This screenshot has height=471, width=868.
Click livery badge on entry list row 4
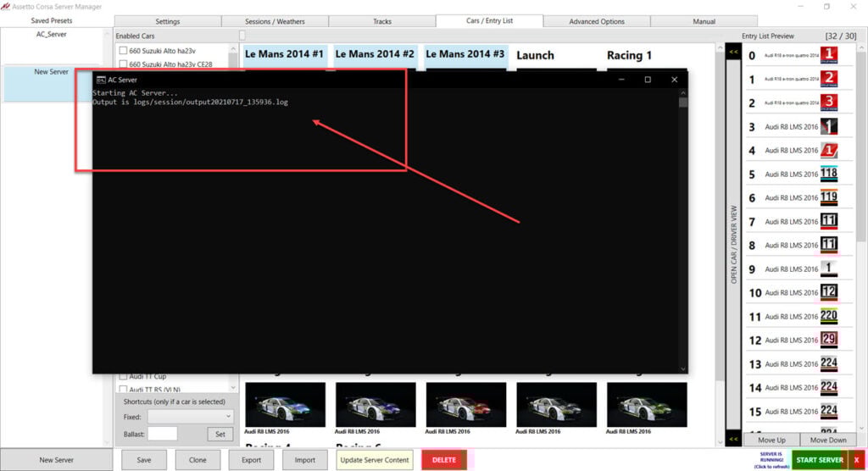click(829, 151)
